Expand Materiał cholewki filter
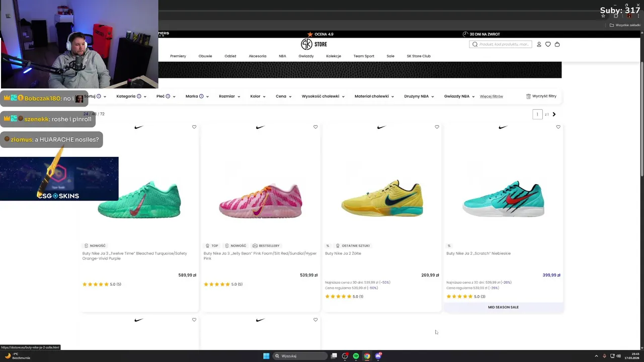The image size is (644, 362). click(x=374, y=96)
